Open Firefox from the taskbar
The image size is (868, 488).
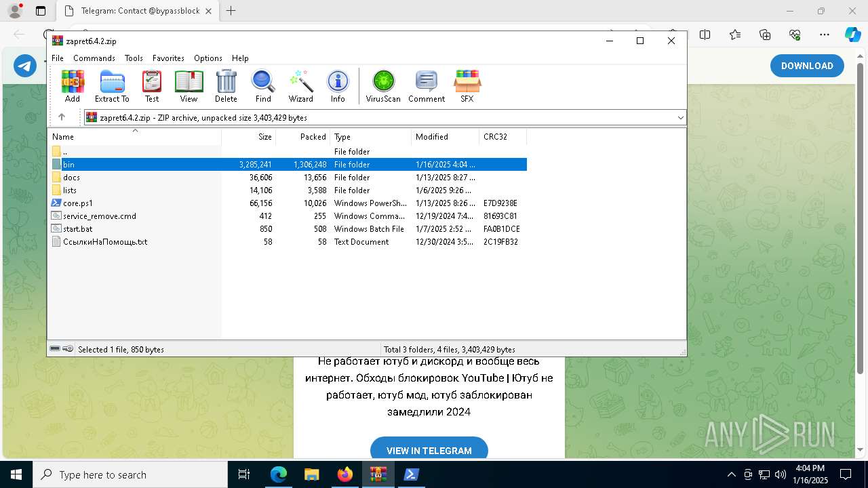(345, 474)
